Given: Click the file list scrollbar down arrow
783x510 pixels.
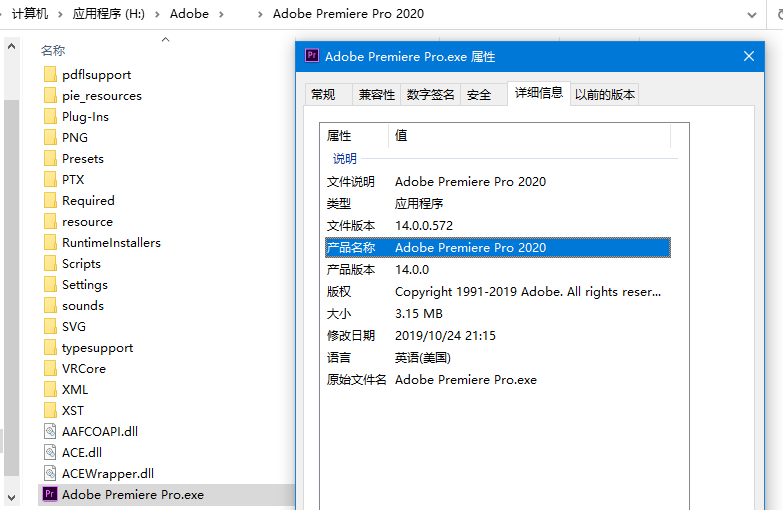Looking at the screenshot, I should [x=11, y=496].
